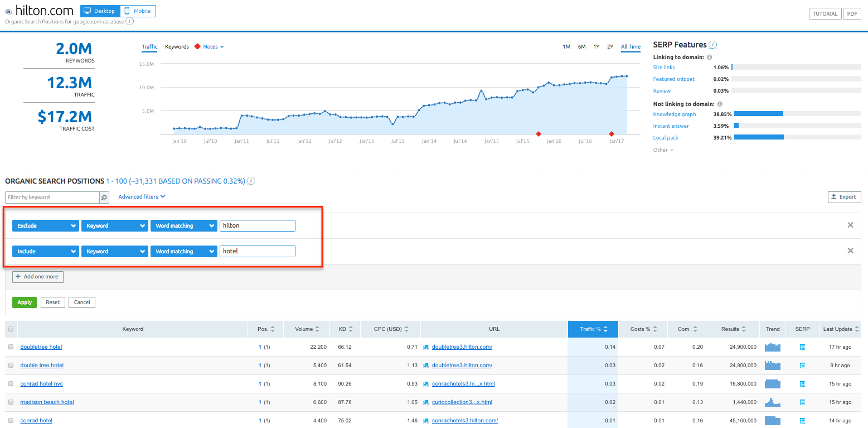Image resolution: width=868 pixels, height=428 pixels.
Task: Open Keyword dropdown in the hotel filter row
Action: pos(115,252)
